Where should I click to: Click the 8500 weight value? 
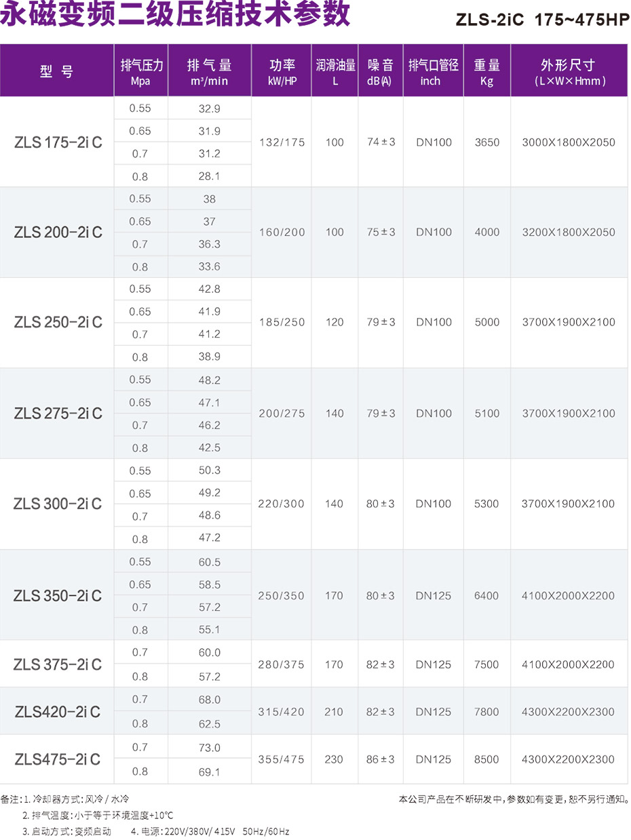click(486, 759)
